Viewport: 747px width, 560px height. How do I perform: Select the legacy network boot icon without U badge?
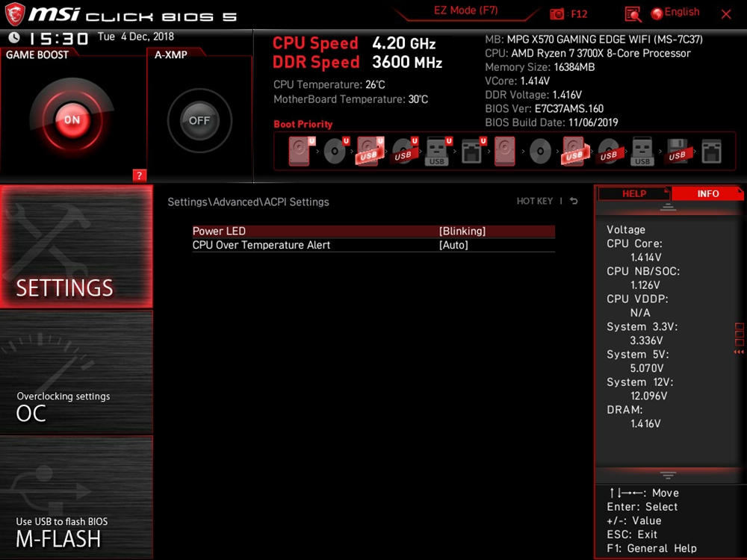pos(711,152)
